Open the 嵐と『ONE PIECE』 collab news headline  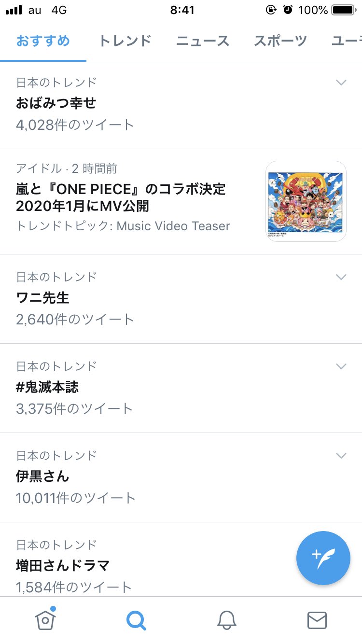pos(121,197)
